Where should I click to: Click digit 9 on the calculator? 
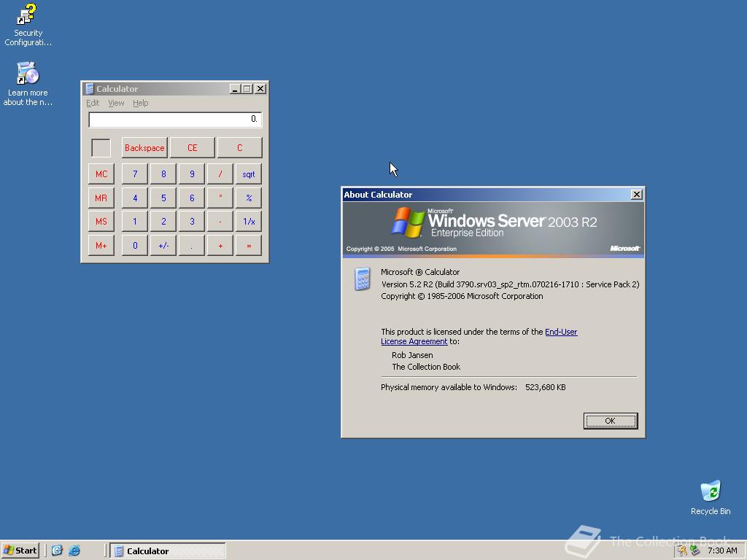click(192, 174)
